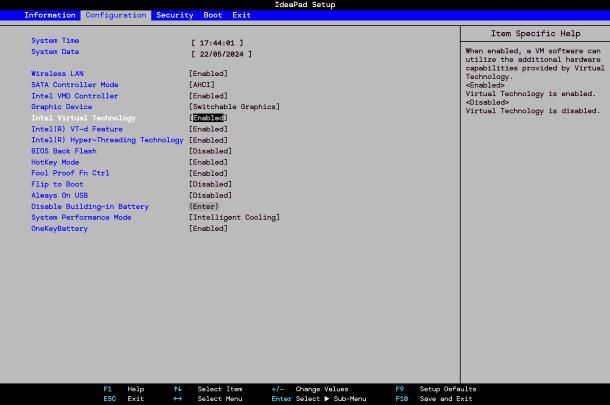This screenshot has height=405, width=610.
Task: Select the System Time value field
Action: (217, 43)
